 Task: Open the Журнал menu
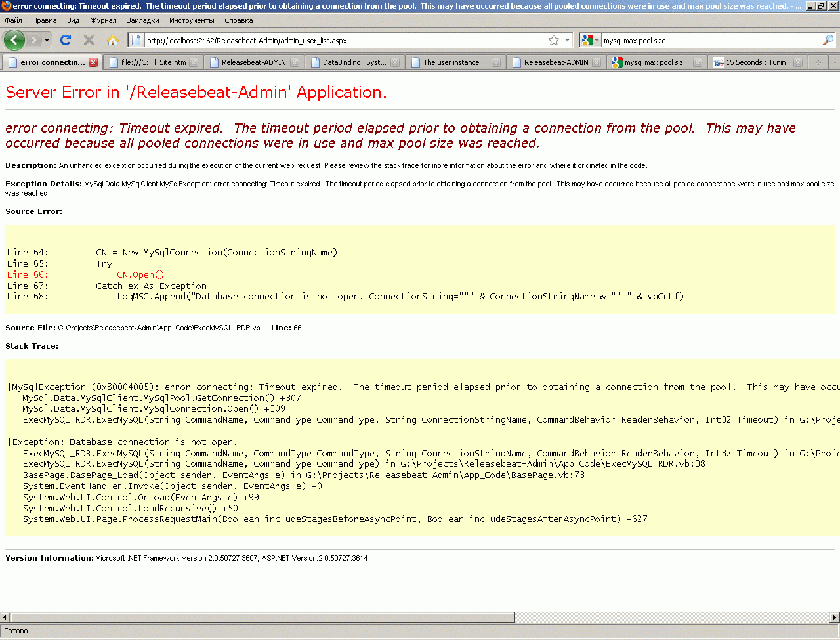tap(103, 20)
